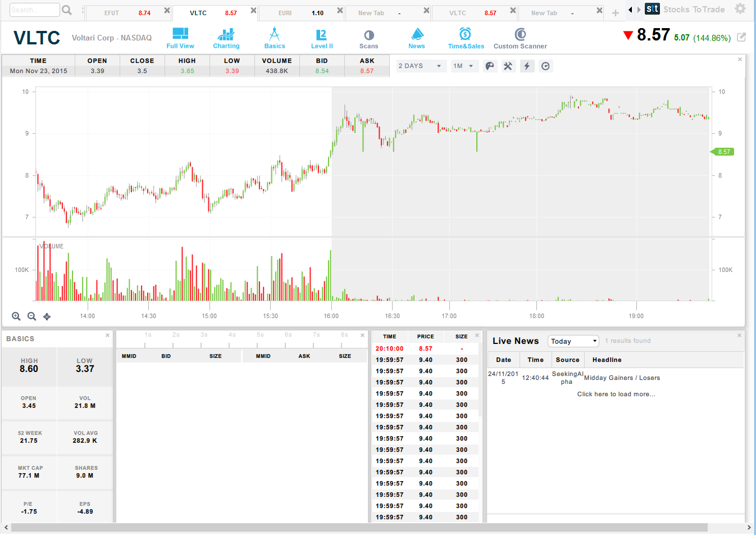The height and width of the screenshot is (535, 756).
Task: Open the Scans module
Action: 369,38
